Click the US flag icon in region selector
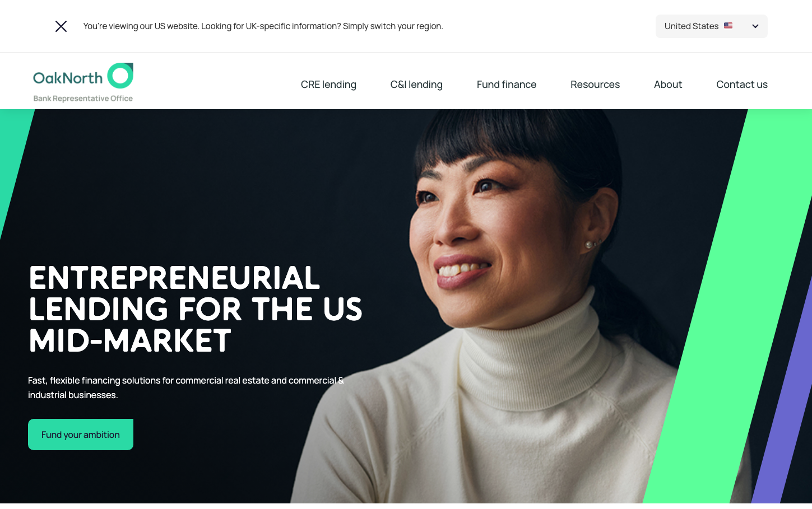The width and height of the screenshot is (812, 509). point(729,26)
